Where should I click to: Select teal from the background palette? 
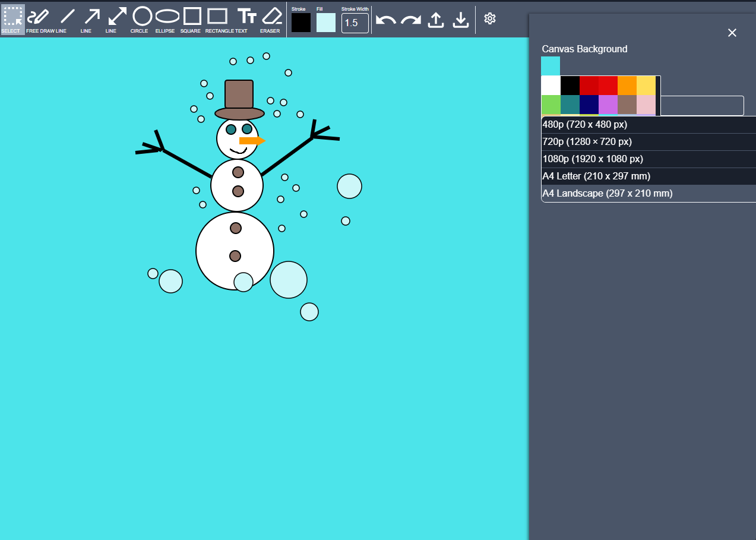(570, 105)
